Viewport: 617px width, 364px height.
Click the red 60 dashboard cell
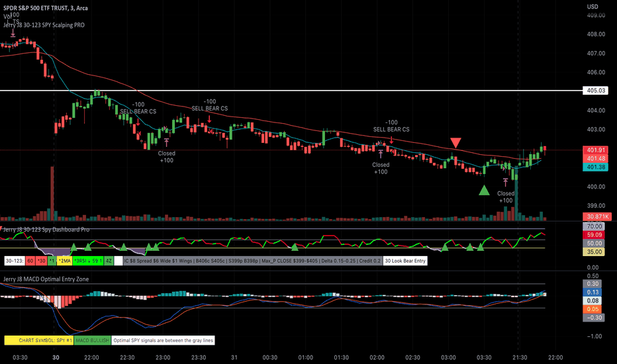(x=30, y=261)
